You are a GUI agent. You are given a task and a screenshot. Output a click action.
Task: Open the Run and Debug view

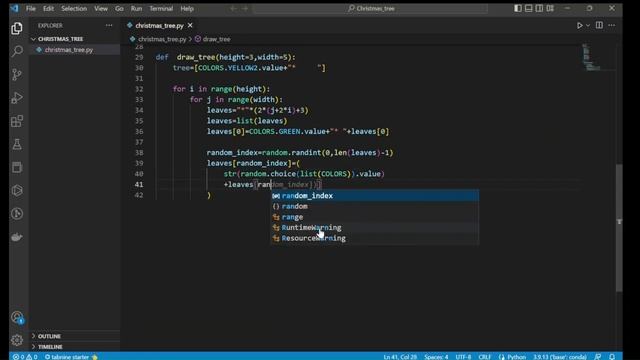click(x=17, y=98)
